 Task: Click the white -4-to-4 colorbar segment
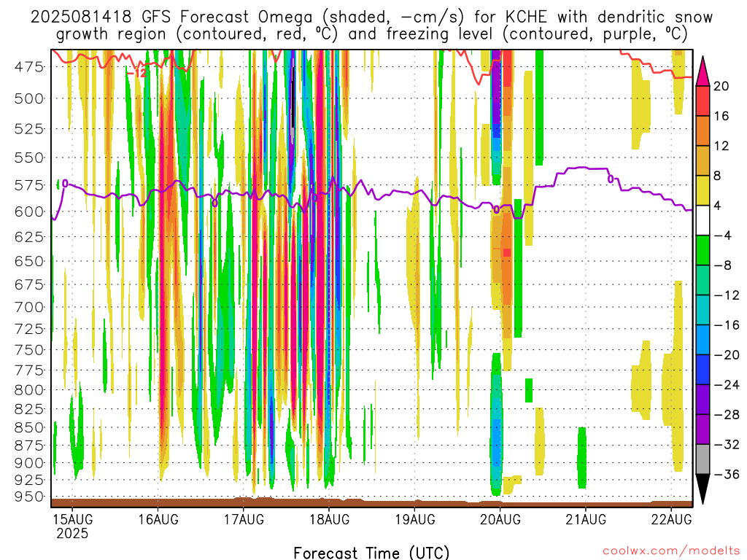[x=703, y=220]
